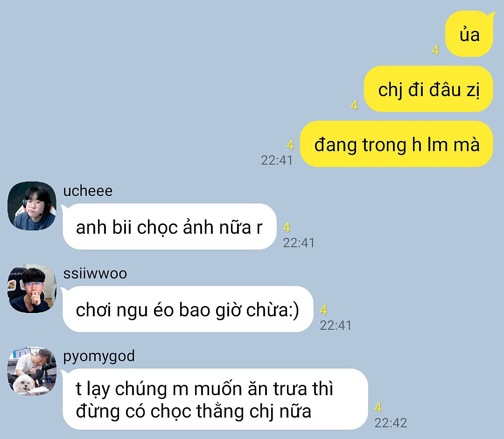Select the yellow "ủa" message bubble
The width and height of the screenshot is (504, 439).
coord(469,34)
